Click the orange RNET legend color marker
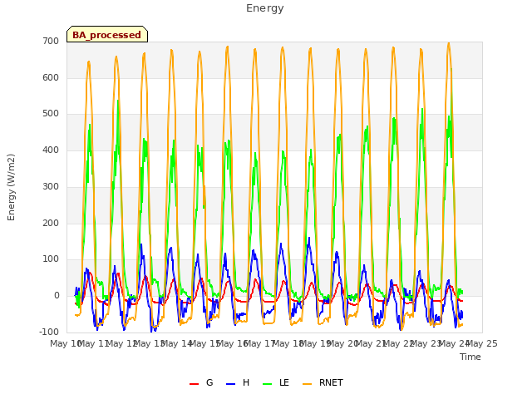 307,384
